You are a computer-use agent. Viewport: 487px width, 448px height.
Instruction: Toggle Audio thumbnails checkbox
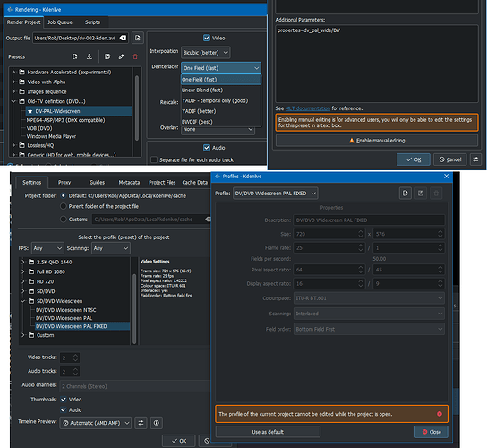64,409
